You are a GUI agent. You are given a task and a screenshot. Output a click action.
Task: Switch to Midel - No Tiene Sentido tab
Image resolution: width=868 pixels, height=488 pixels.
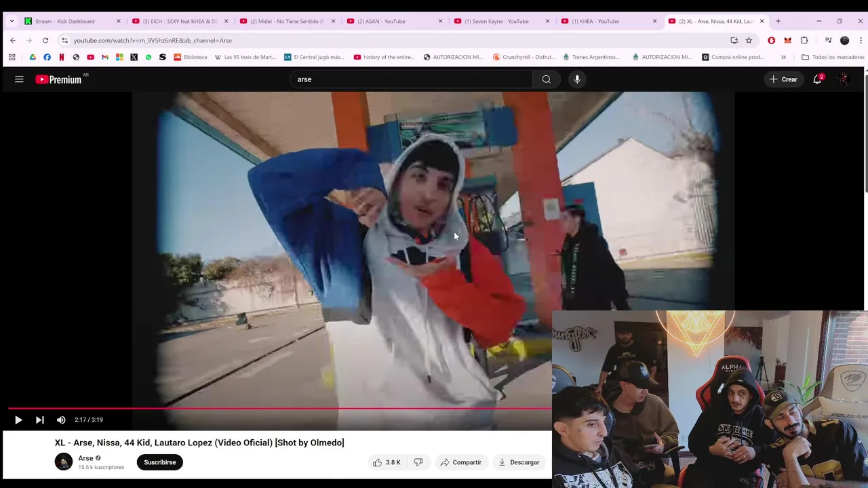point(287,21)
